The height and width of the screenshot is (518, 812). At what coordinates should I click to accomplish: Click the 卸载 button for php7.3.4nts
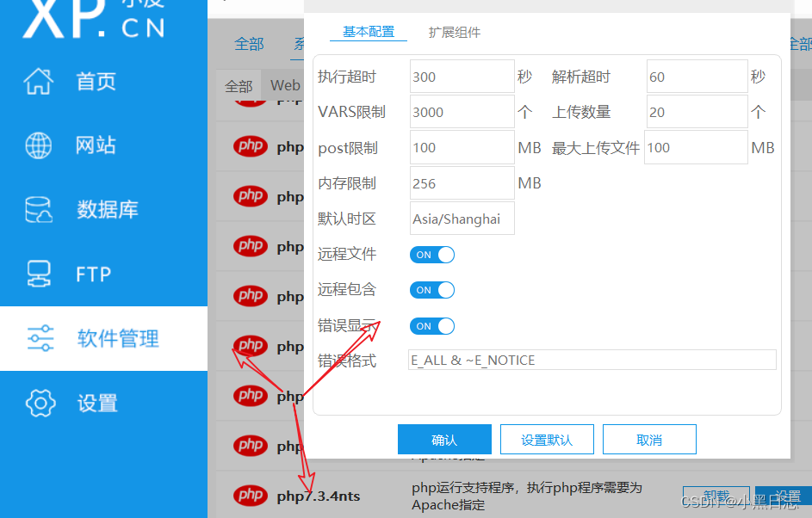(716, 496)
